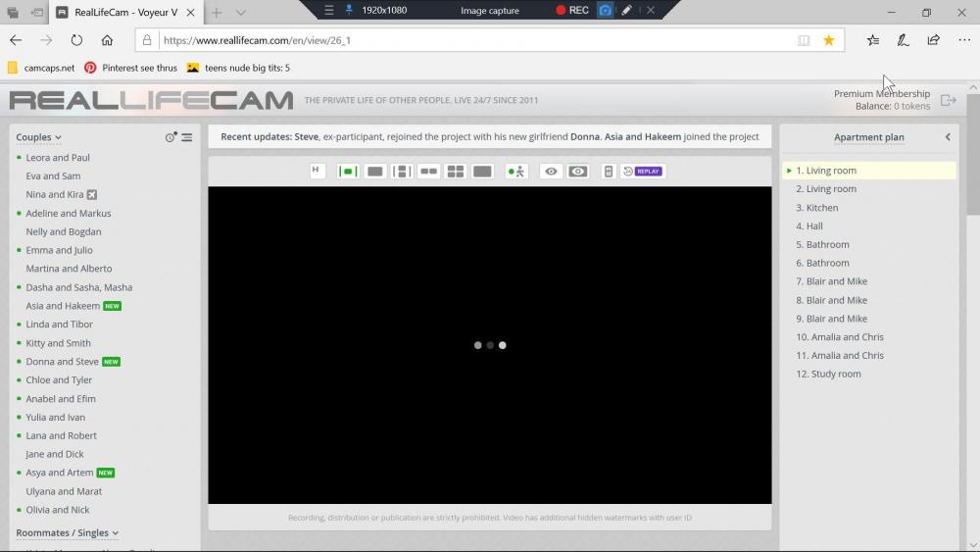
Task: Click the browser favorites star icon
Action: [x=829, y=40]
